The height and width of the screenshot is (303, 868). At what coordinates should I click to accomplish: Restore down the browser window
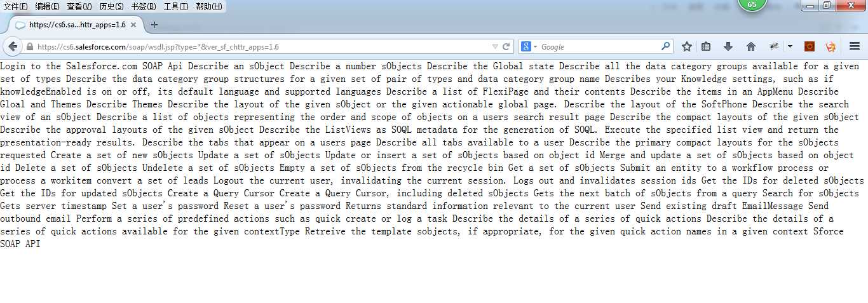(826, 6)
